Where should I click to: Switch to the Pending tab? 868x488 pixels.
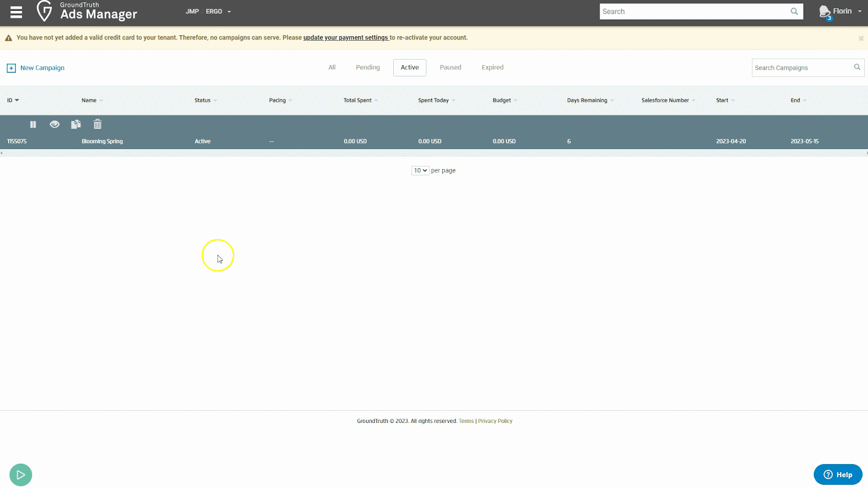(367, 67)
